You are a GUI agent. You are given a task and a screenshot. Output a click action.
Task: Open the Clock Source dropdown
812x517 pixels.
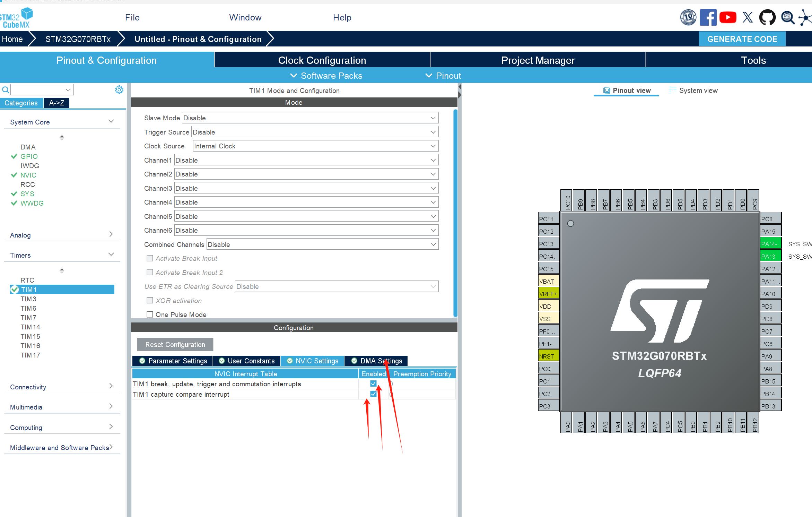click(315, 146)
